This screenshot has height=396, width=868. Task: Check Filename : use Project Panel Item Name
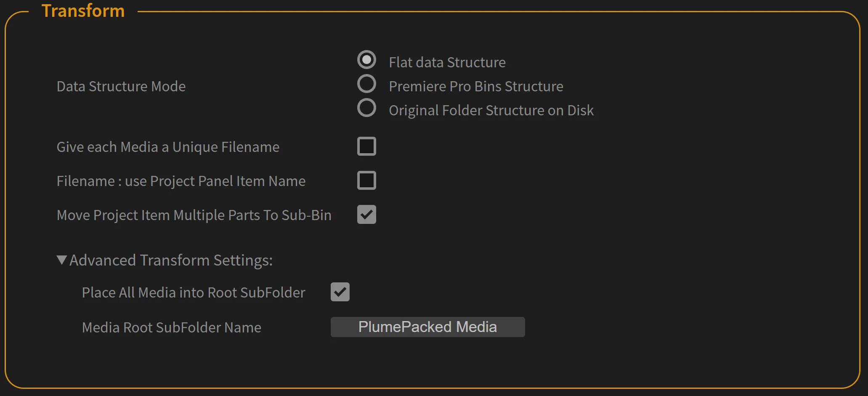[366, 180]
